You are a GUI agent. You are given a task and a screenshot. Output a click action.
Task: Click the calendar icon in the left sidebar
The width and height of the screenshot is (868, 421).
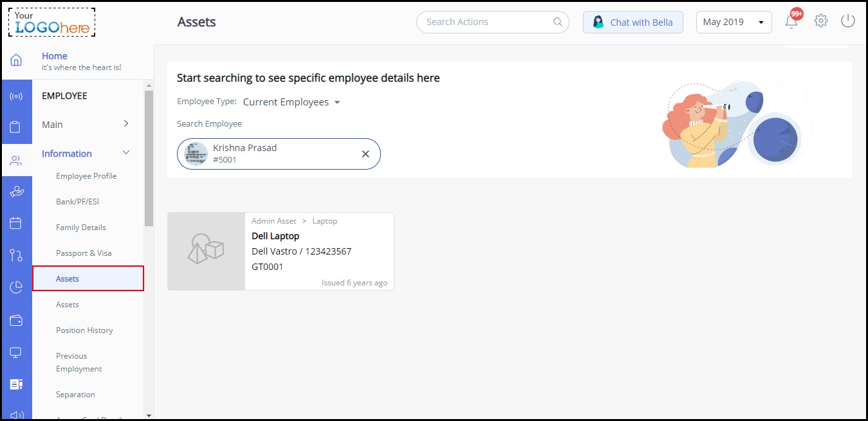(x=17, y=223)
